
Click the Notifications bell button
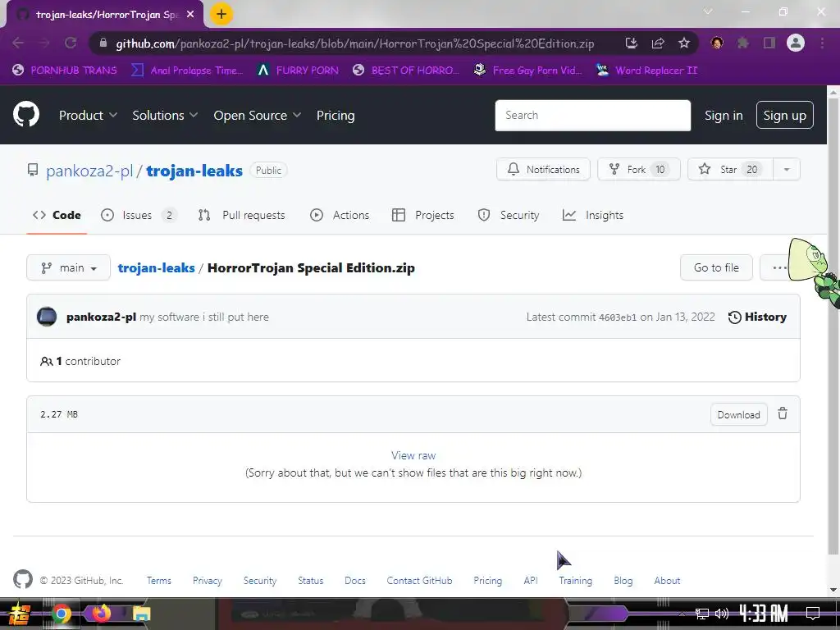[x=543, y=169]
